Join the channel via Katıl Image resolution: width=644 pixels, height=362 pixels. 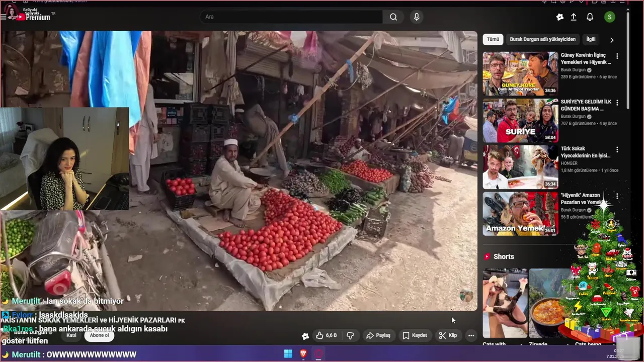pos(71,335)
